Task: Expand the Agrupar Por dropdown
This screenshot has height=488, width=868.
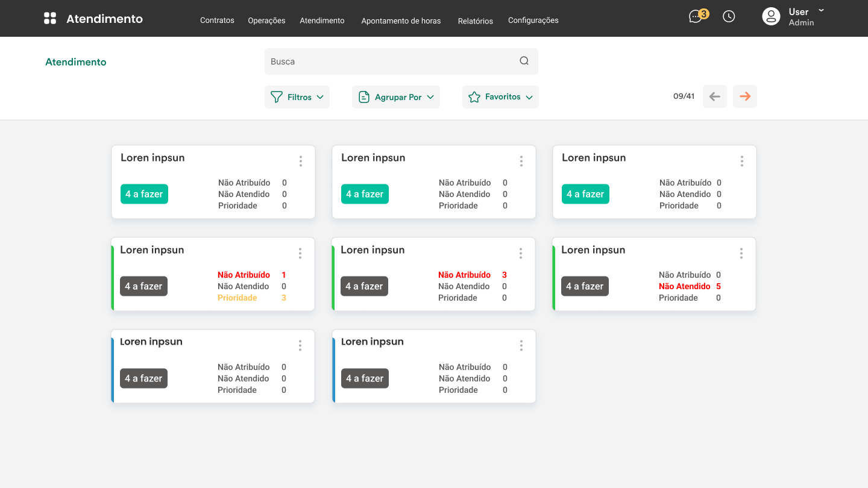Action: pos(396,97)
